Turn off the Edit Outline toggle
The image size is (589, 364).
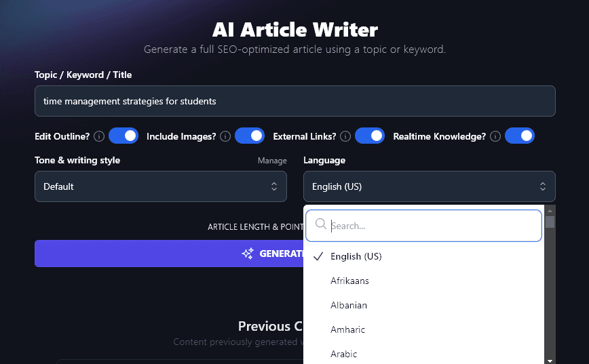click(x=123, y=136)
